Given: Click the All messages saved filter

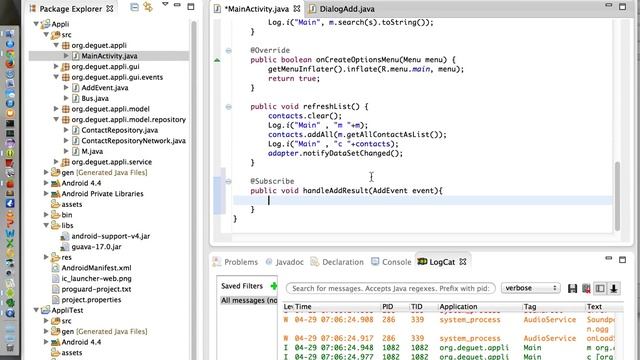Looking at the screenshot, I should pyautogui.click(x=249, y=300).
